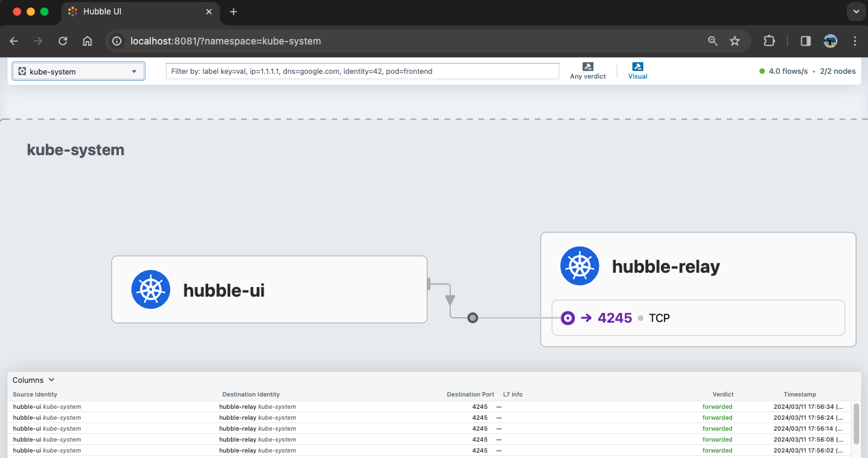The width and height of the screenshot is (868, 458).
Task: Toggle the browser side panel
Action: click(x=805, y=41)
